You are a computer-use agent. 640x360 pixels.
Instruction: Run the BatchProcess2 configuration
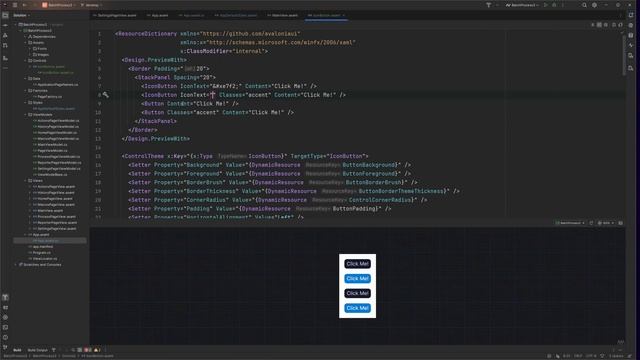coord(546,5)
